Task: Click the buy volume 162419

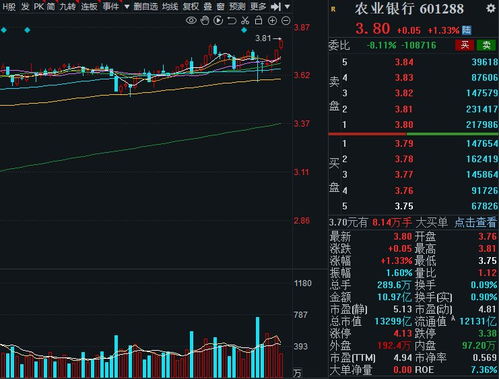Action: click(x=482, y=159)
